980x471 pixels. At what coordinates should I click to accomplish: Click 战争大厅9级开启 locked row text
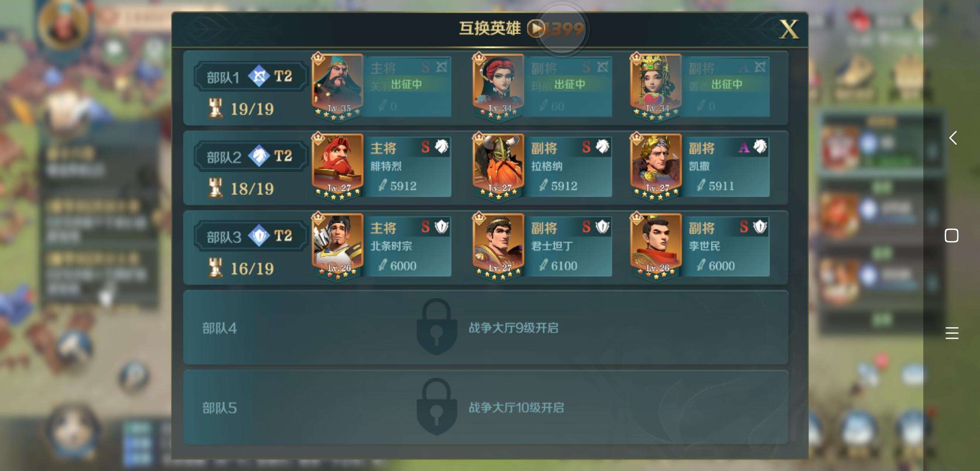514,328
